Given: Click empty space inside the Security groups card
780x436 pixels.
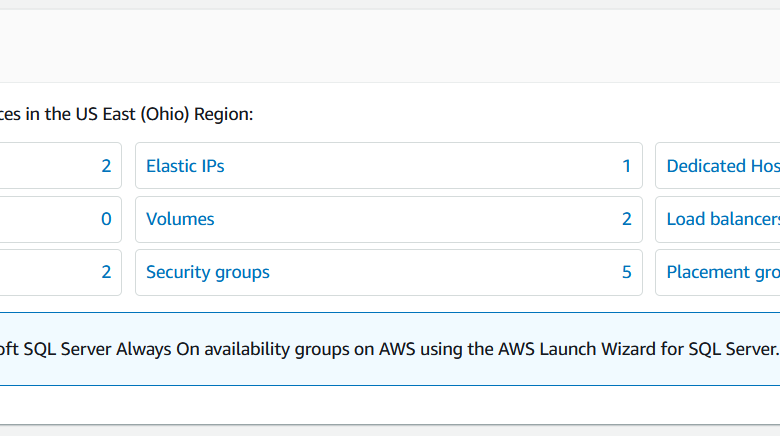Looking at the screenshot, I should pos(440,272).
